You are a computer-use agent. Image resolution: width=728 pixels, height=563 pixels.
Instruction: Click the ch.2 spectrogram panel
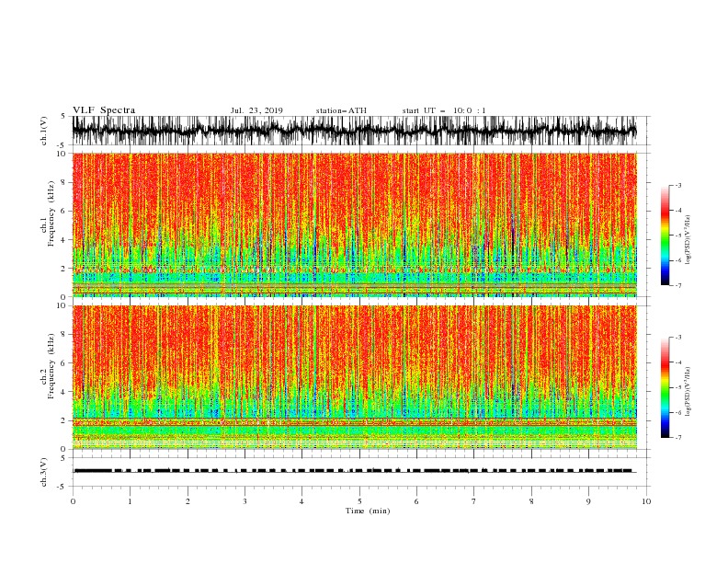tap(354, 377)
